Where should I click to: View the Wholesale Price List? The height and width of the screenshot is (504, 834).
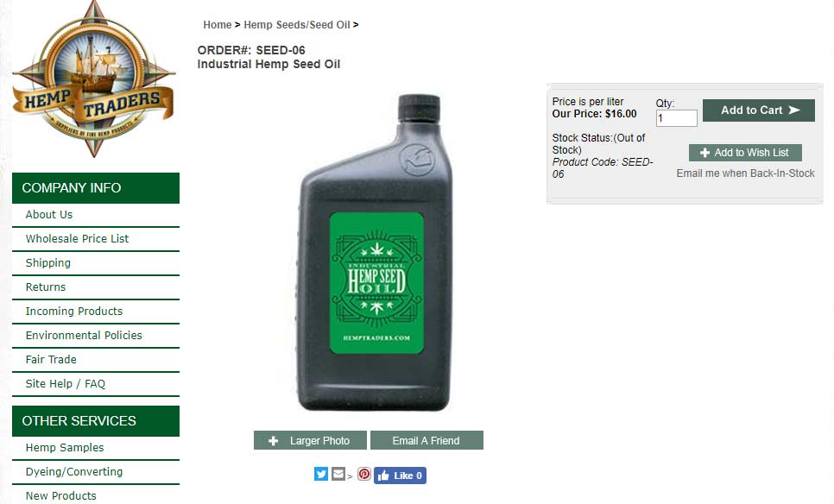(77, 239)
